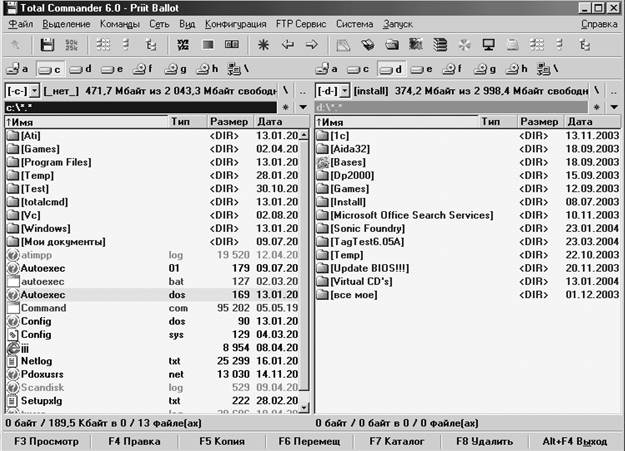The image size is (625, 451).
Task: Open left panel directory history arrow
Action: point(303,107)
